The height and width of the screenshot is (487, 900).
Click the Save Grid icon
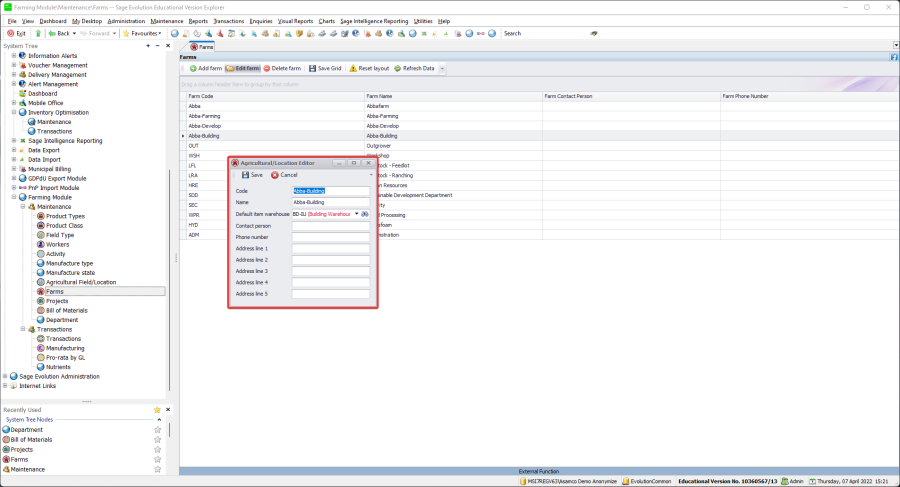point(312,68)
